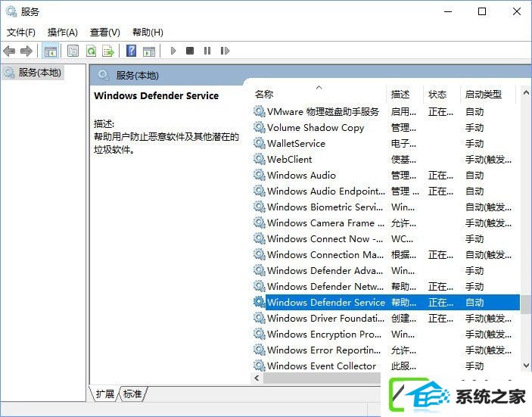The image size is (532, 417).
Task: Click gear icon of Windows Defender Service row
Action: point(260,302)
